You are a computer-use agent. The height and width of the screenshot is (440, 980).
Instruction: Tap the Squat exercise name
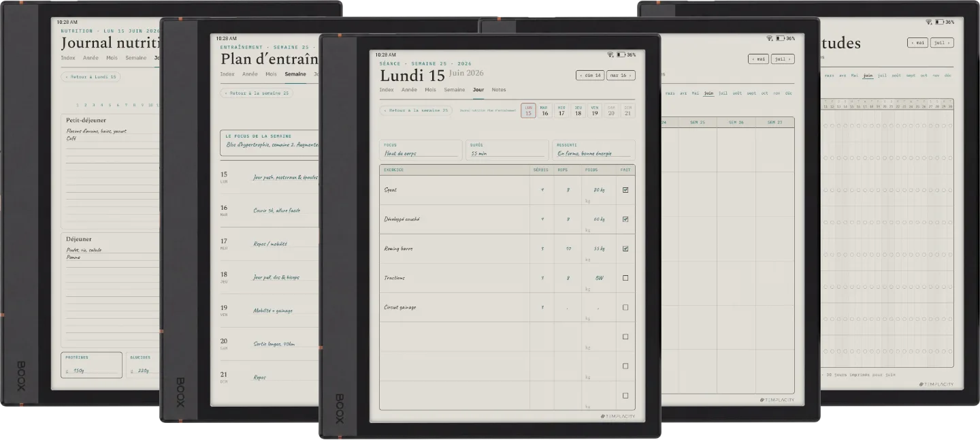[391, 190]
